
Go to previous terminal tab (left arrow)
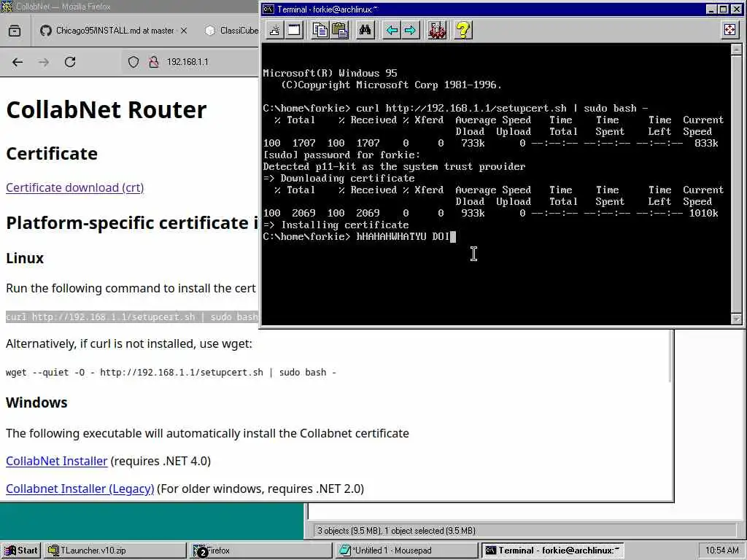(392, 31)
